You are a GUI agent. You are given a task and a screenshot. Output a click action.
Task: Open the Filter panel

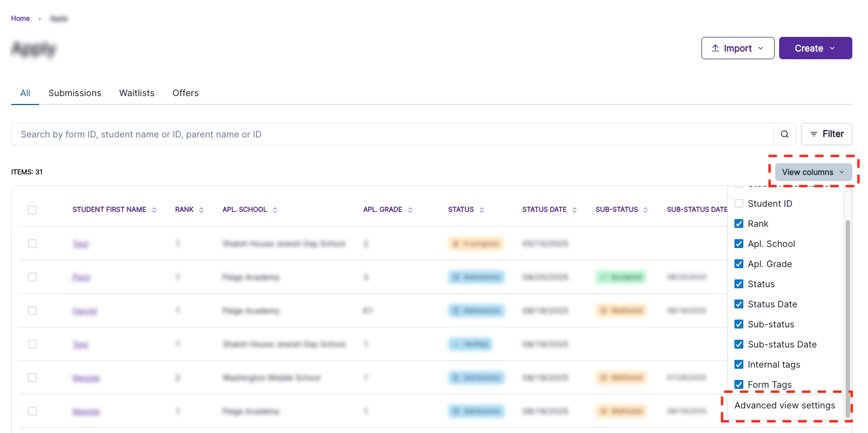click(x=826, y=134)
